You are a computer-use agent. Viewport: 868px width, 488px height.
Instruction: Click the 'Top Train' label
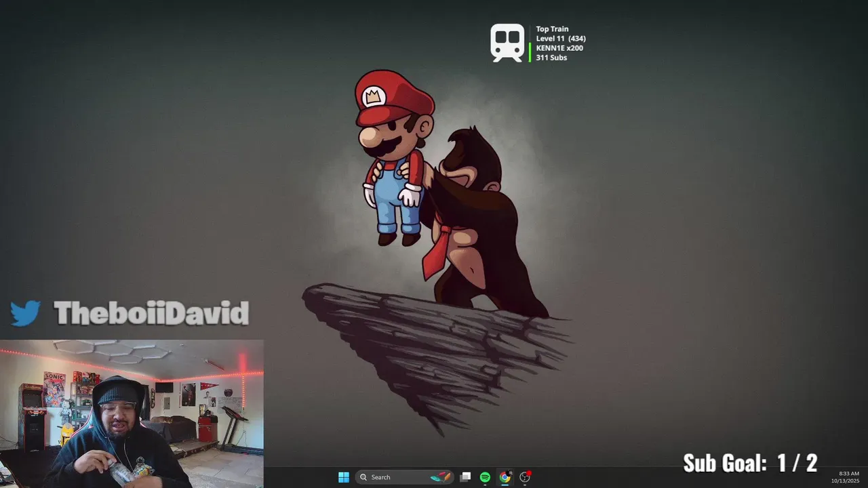(552, 29)
